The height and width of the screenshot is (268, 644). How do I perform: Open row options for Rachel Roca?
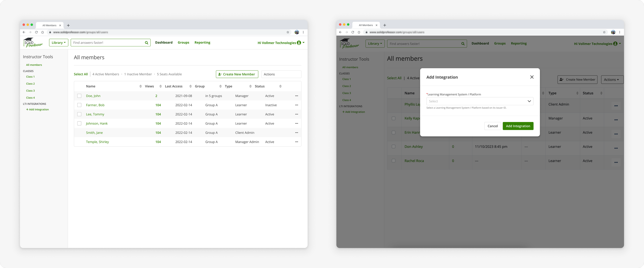click(616, 162)
